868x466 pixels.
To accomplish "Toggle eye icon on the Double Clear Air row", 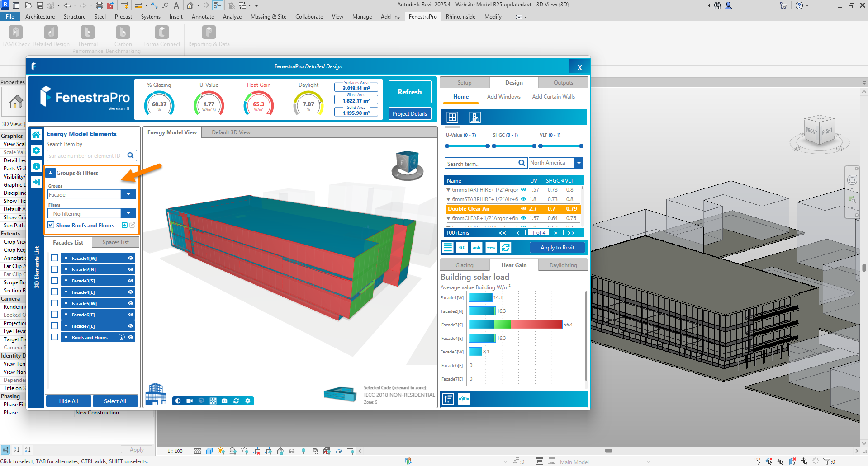I will click(x=523, y=209).
